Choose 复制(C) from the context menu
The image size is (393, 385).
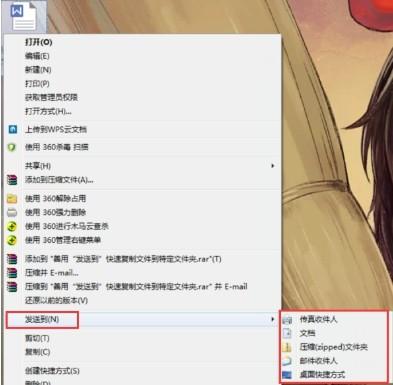click(38, 352)
